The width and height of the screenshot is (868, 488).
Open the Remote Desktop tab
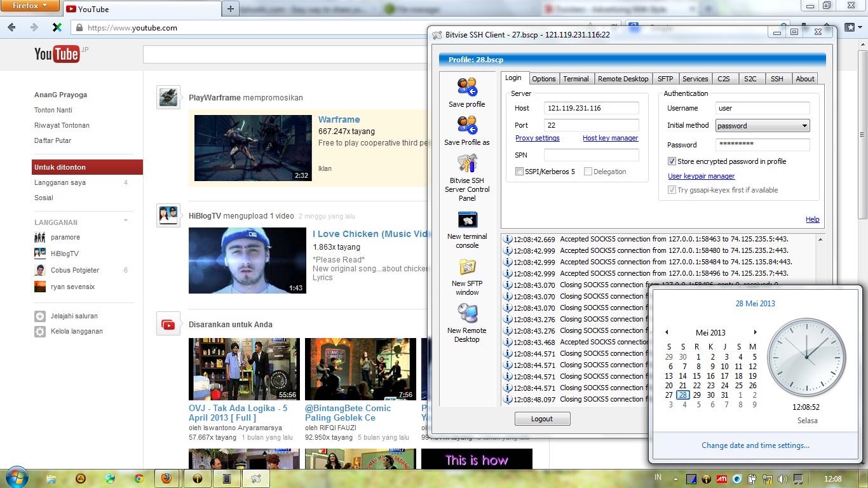pos(623,79)
